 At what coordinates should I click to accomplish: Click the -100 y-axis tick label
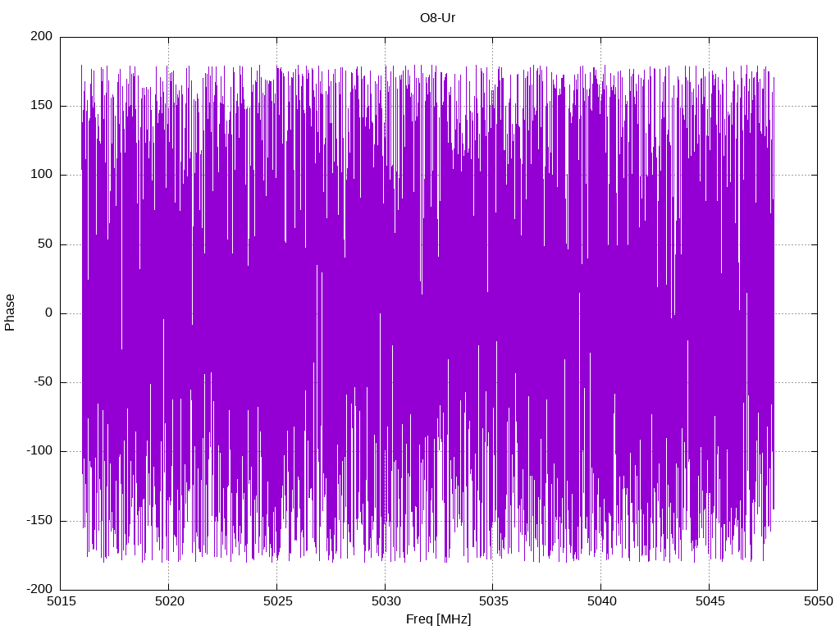(39, 451)
